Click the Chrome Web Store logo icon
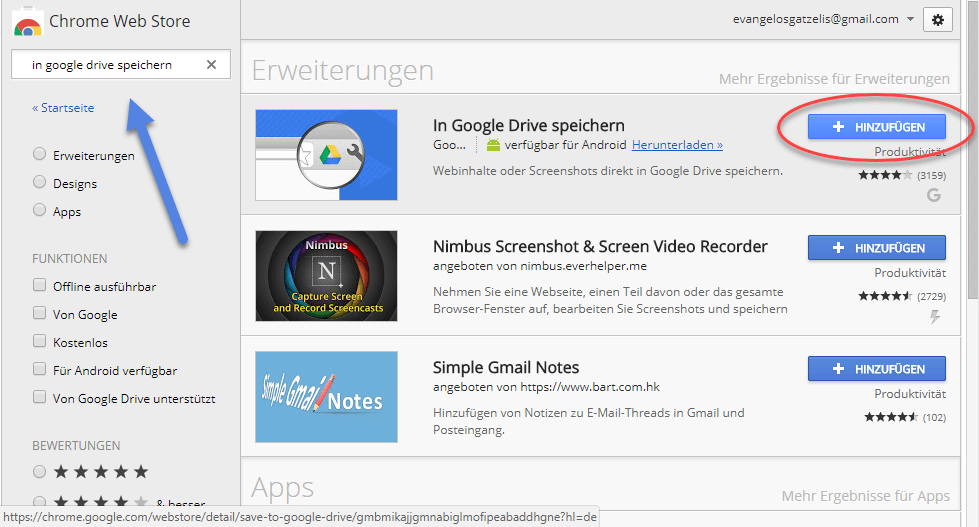The height and width of the screenshot is (527, 979). (x=26, y=21)
